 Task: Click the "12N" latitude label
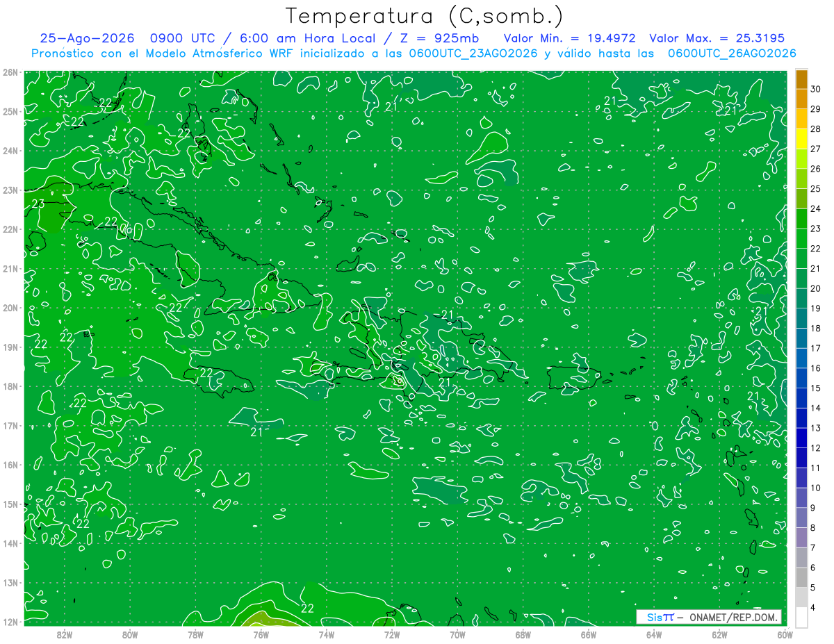coord(10,622)
